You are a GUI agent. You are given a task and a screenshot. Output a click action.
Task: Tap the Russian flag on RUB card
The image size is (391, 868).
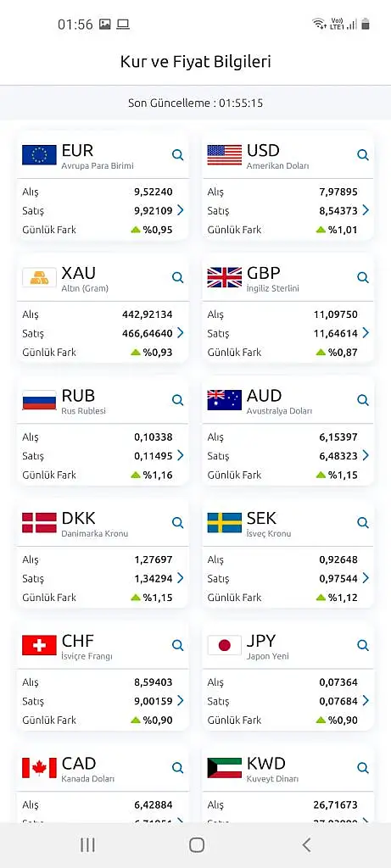[x=39, y=400]
